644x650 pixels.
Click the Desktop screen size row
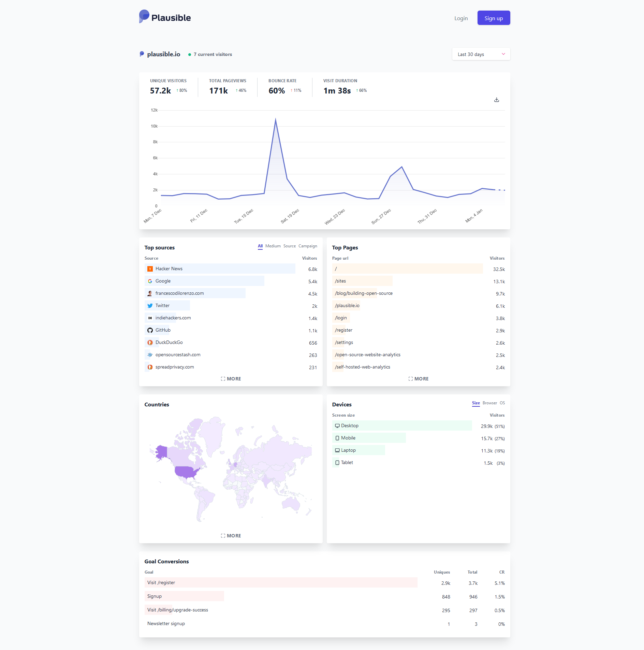(419, 426)
